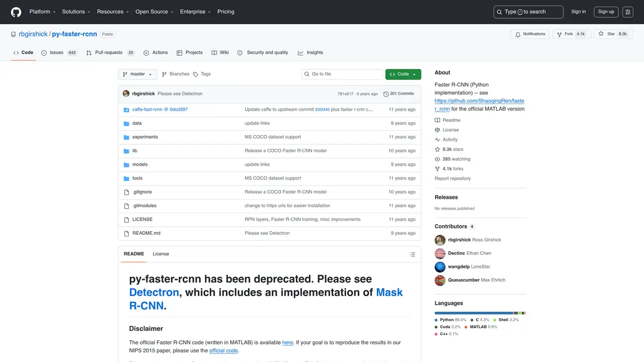Image resolution: width=644 pixels, height=362 pixels.
Task: Click the Report repository link
Action: click(x=453, y=179)
